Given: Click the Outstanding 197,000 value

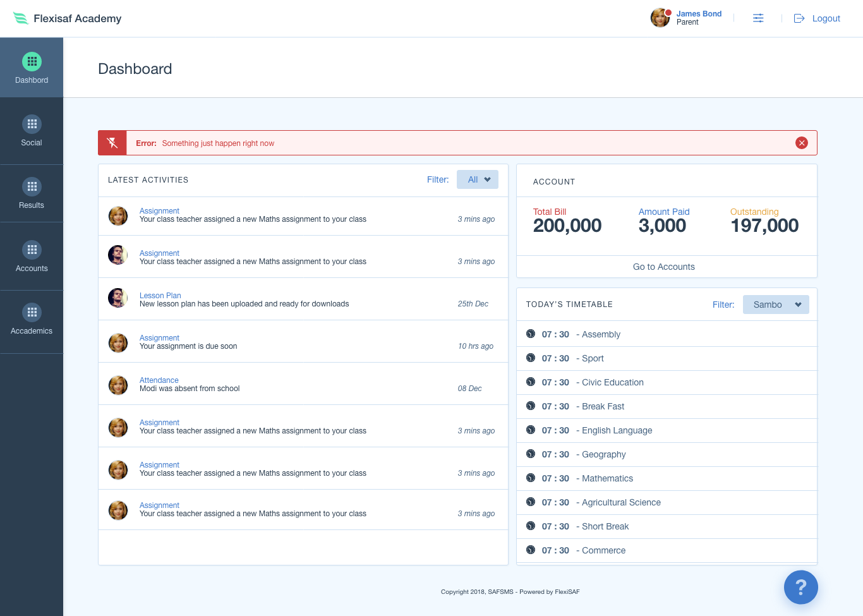Looking at the screenshot, I should (764, 226).
